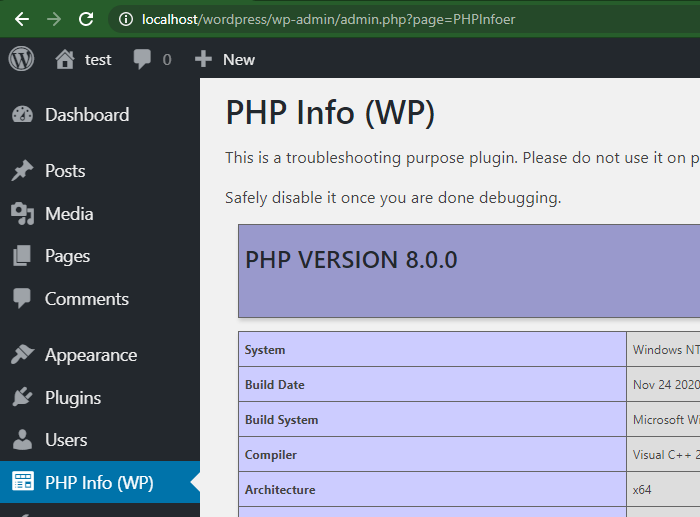Click the Media library icon
700x517 pixels.
(22, 213)
